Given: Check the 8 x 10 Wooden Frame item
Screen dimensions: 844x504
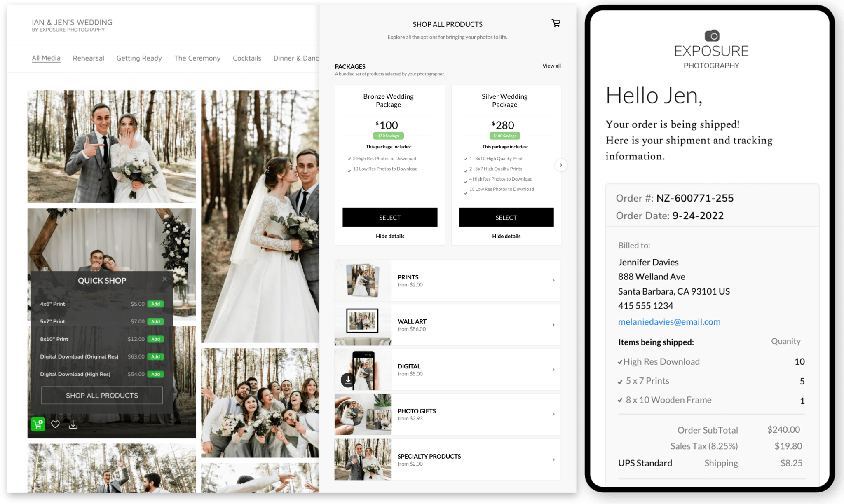Looking at the screenshot, I should point(619,400).
